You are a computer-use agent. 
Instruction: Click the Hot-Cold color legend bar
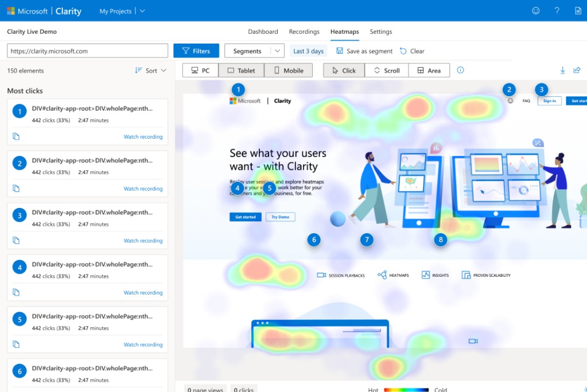pos(406,390)
